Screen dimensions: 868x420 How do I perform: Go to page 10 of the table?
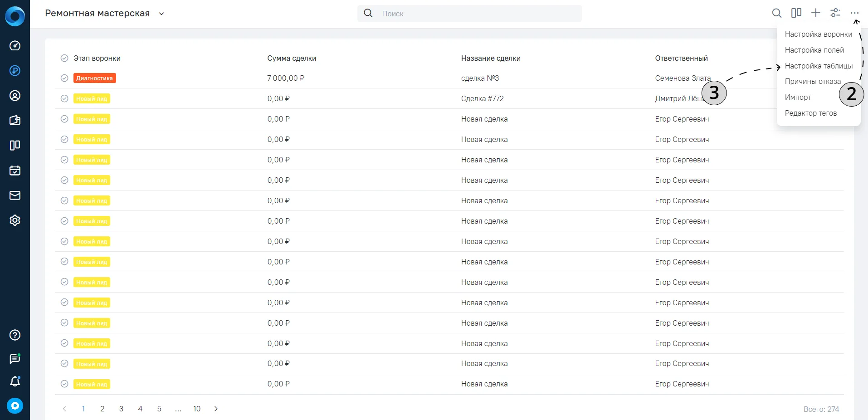[x=197, y=409]
